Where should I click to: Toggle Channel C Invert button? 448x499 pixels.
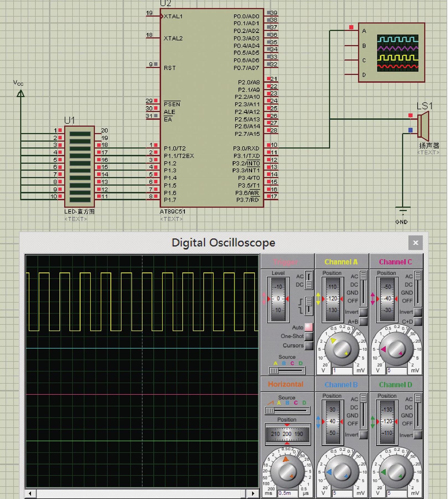[x=418, y=312]
